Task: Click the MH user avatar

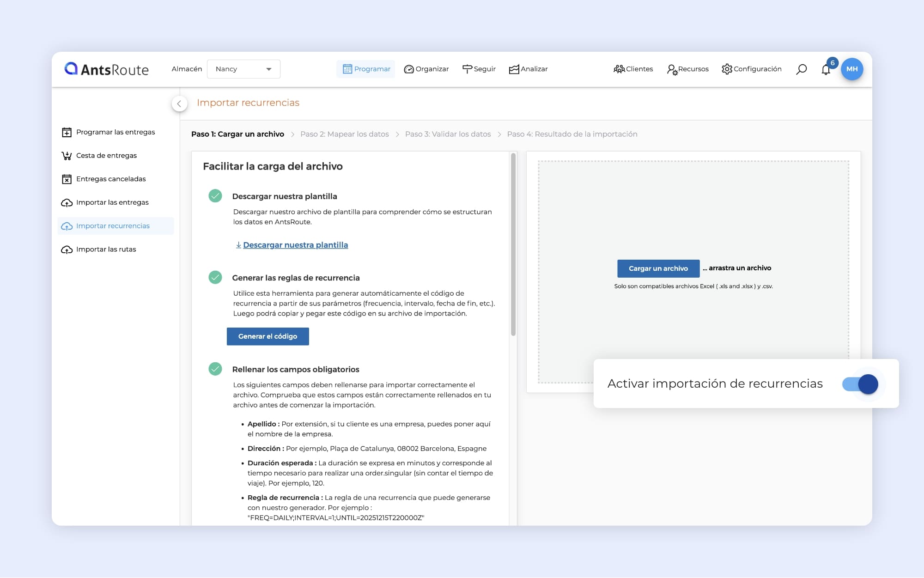Action: point(852,69)
